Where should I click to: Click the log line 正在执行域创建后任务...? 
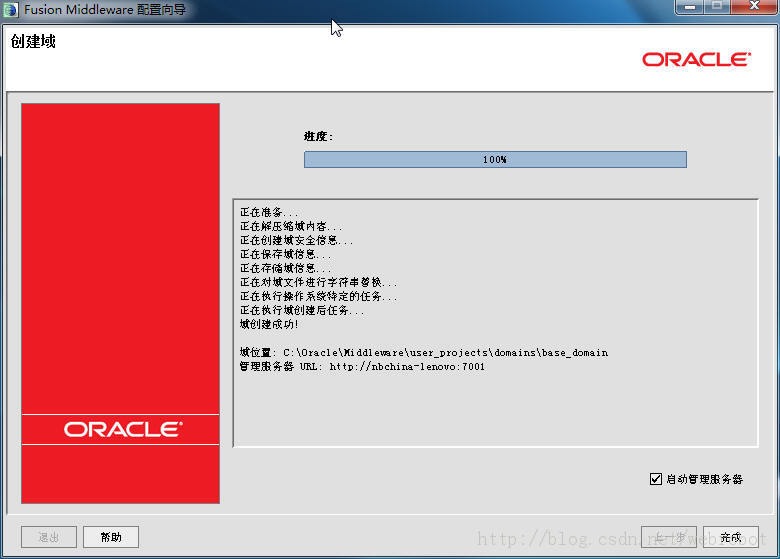tap(302, 310)
